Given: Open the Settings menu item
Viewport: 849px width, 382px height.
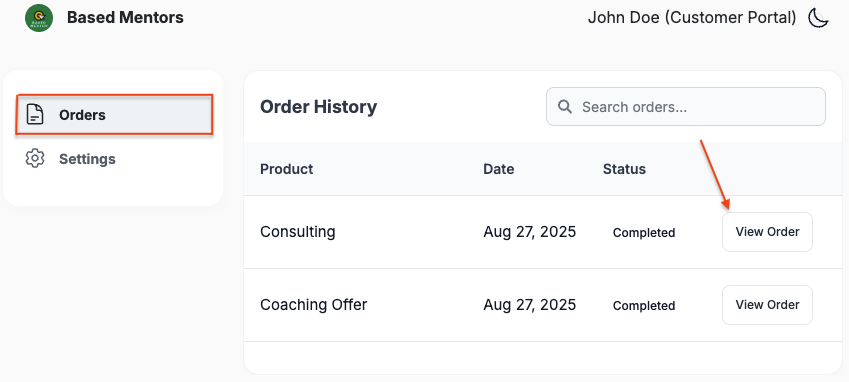Looking at the screenshot, I should click(114, 159).
